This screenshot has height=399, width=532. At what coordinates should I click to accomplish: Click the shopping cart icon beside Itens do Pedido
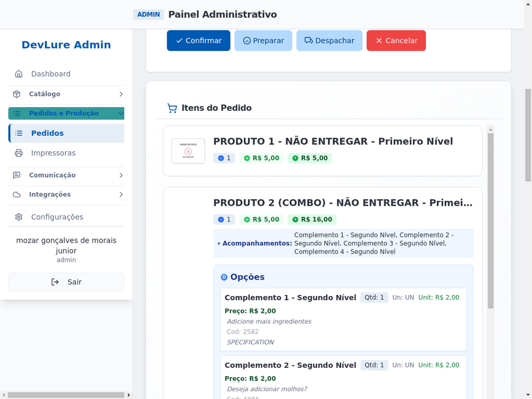tap(172, 108)
